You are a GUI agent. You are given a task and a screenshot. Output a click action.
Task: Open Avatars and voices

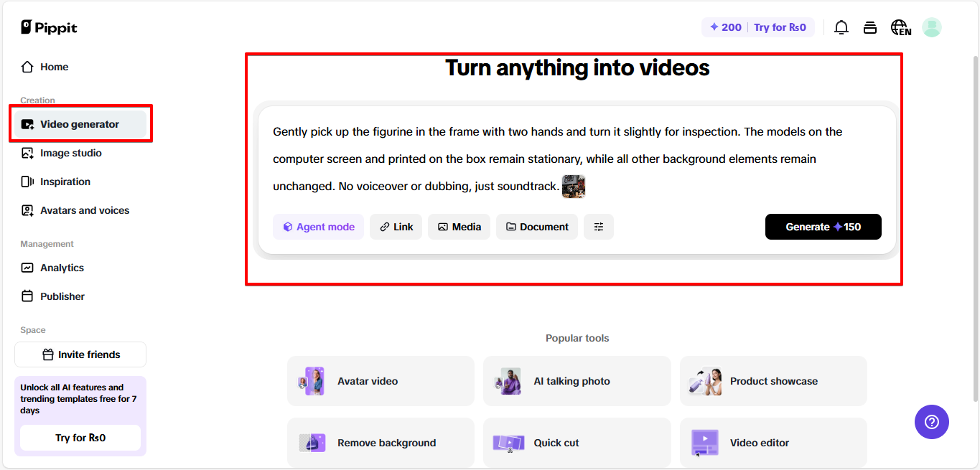coord(83,210)
